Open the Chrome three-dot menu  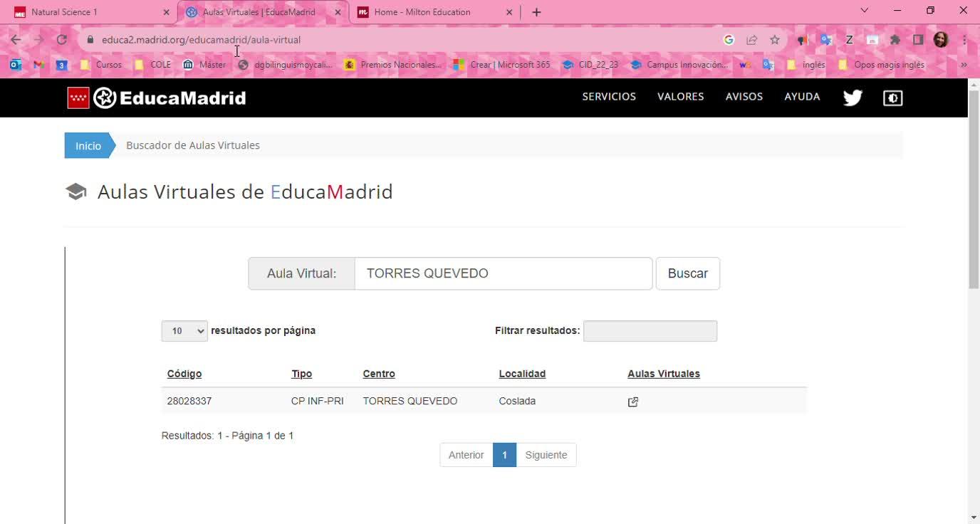[x=964, y=40]
